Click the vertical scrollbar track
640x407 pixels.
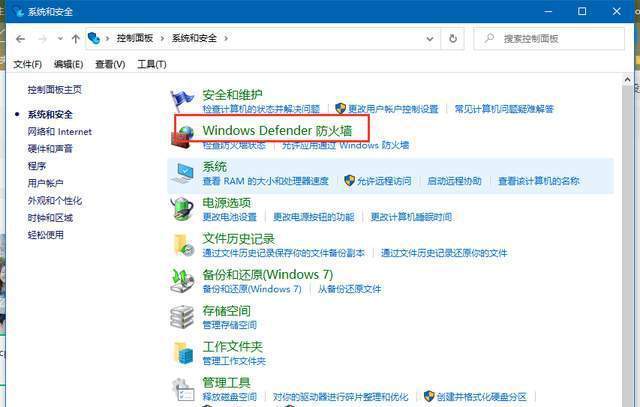[x=627, y=245]
